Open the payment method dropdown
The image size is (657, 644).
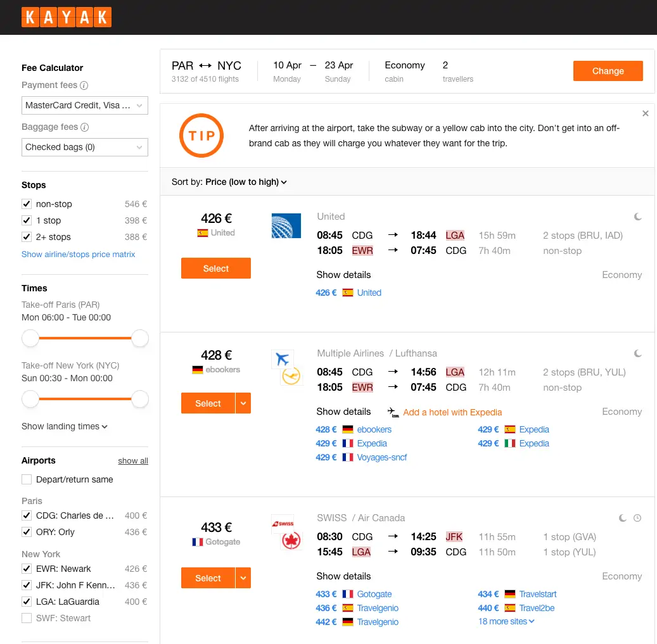[84, 106]
